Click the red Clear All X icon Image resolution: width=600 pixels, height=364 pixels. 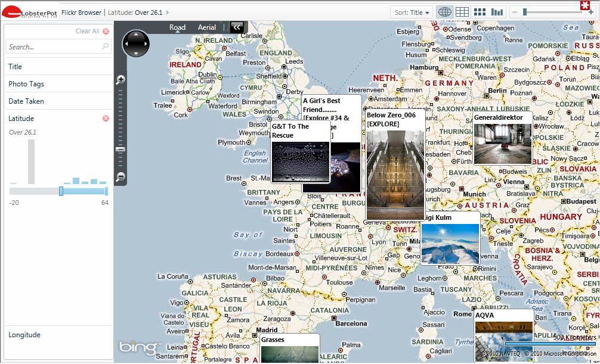tap(106, 32)
